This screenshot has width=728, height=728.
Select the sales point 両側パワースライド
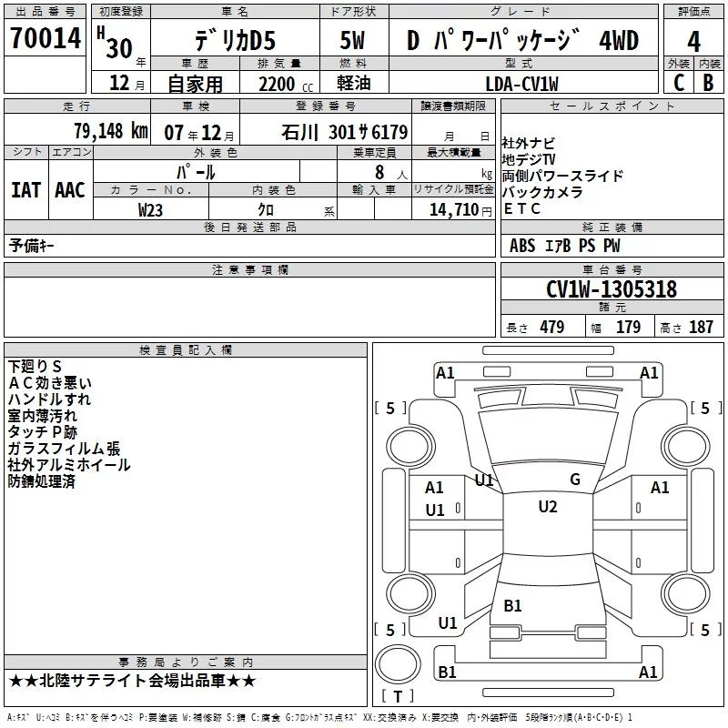tap(562, 176)
